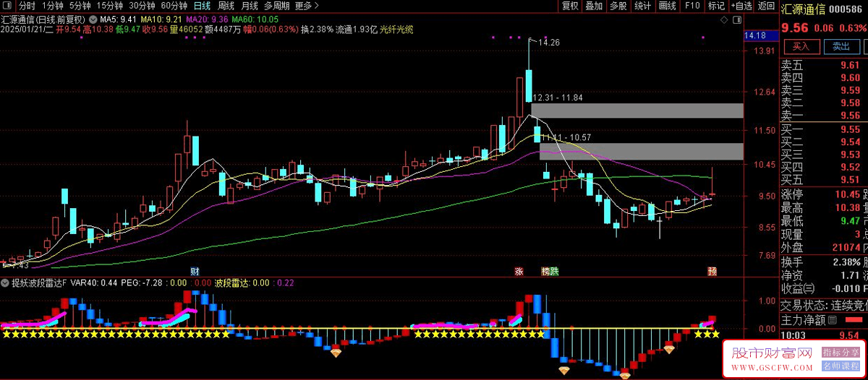Click the 11.11 - 10.57 gap zone

coord(641,151)
